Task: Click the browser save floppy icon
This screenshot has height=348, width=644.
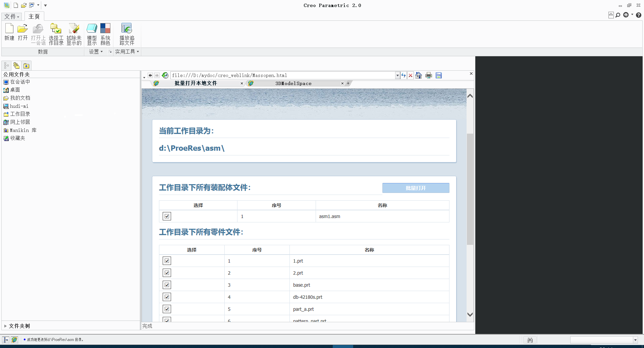Action: point(439,75)
